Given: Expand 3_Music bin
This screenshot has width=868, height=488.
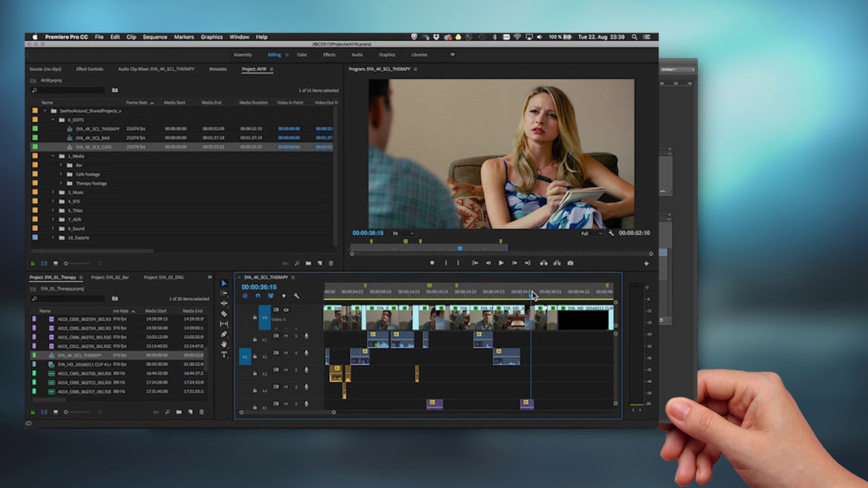Looking at the screenshot, I should (53, 192).
